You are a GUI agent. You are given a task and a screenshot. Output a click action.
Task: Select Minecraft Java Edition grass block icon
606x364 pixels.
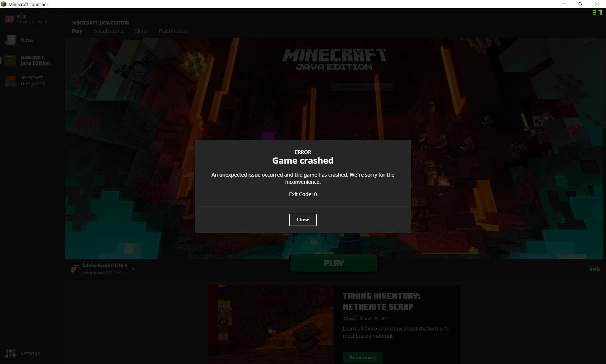10,61
